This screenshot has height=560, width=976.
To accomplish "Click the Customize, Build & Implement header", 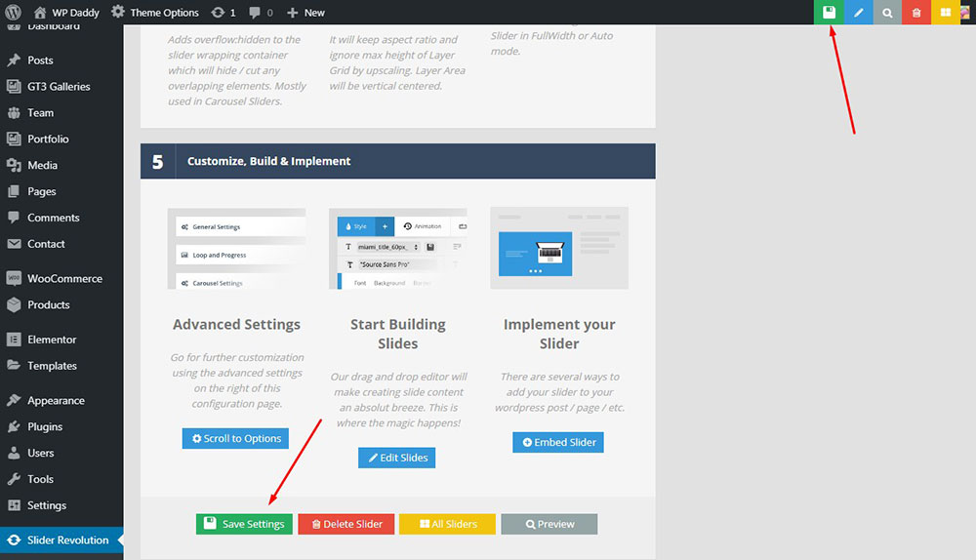I will pyautogui.click(x=398, y=161).
